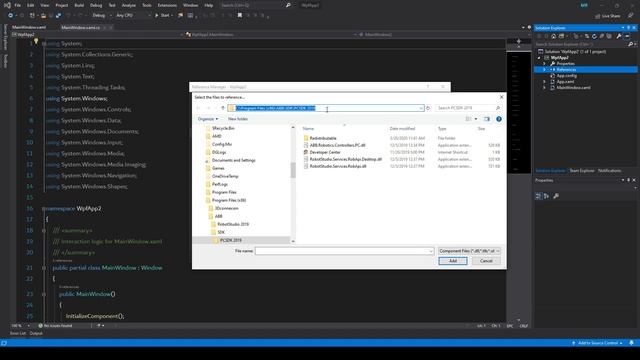Click the Visual Studio logo icon
Screen dimensions: 640x360
coord(7,5)
